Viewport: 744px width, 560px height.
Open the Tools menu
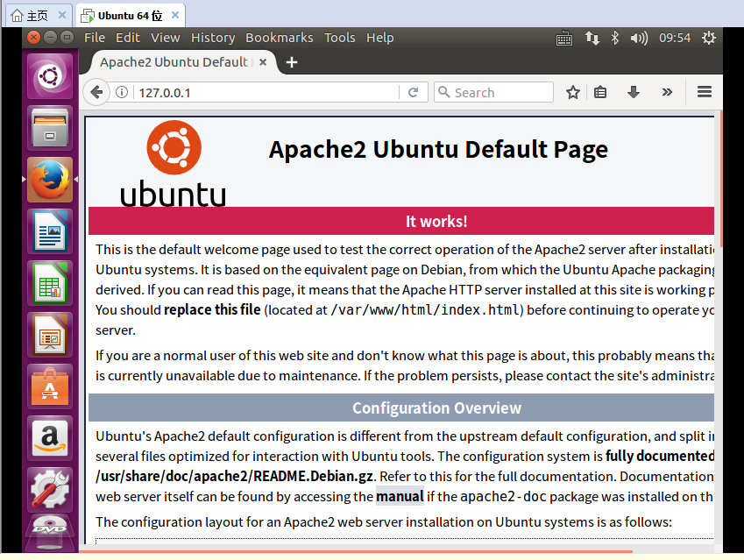pyautogui.click(x=339, y=38)
